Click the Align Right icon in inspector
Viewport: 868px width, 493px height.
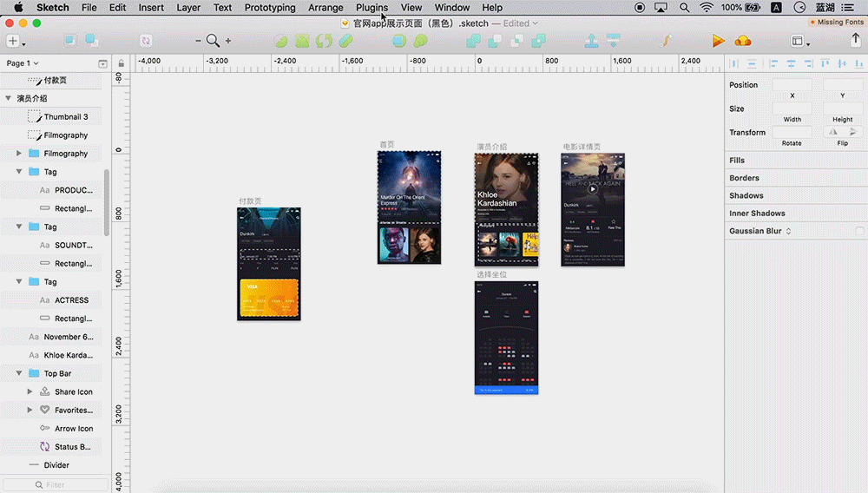[x=808, y=63]
